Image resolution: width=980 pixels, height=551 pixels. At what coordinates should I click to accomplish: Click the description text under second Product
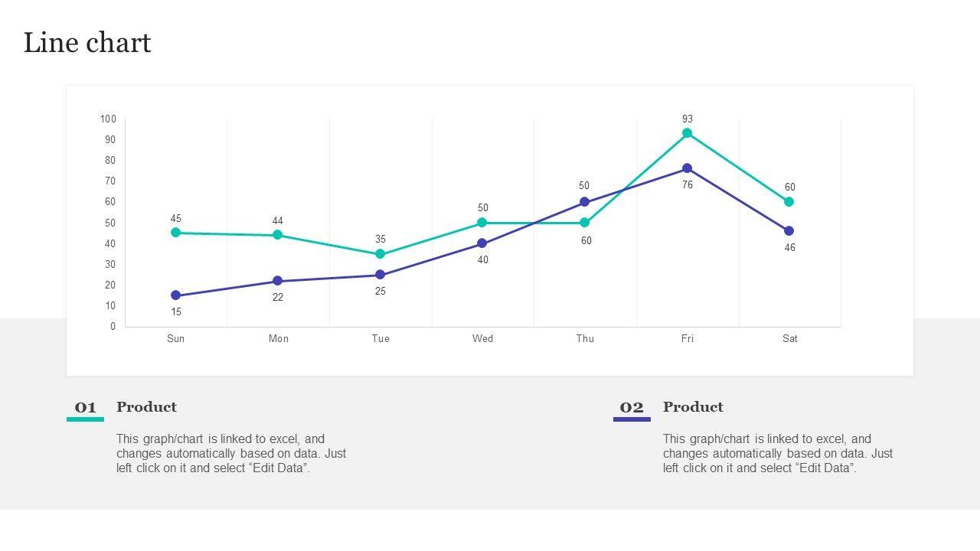(778, 453)
